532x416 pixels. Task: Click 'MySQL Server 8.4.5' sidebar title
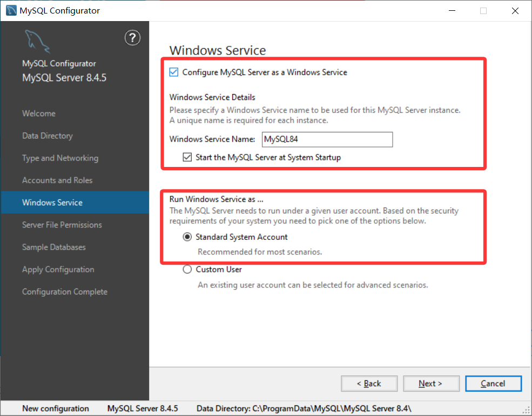[64, 78]
